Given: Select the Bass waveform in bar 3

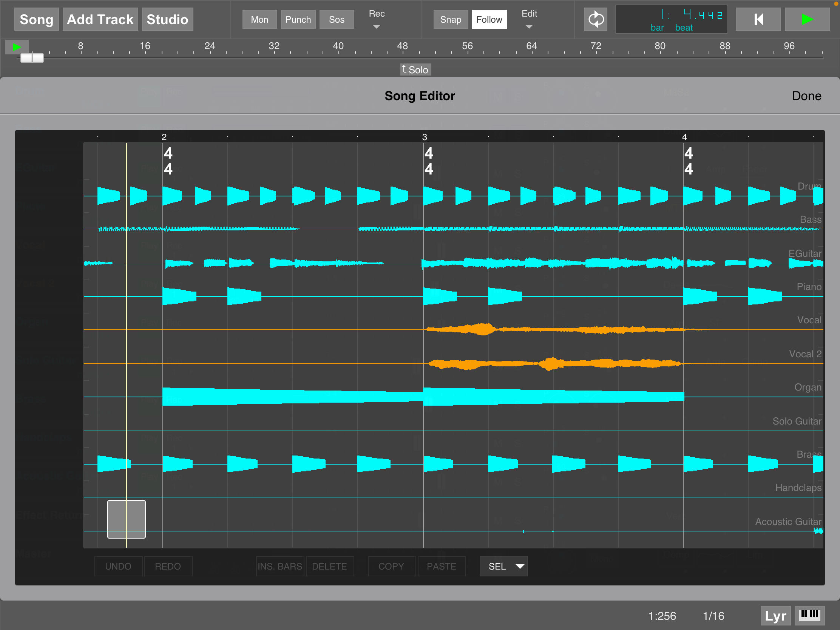Looking at the screenshot, I should pyautogui.click(x=553, y=229).
